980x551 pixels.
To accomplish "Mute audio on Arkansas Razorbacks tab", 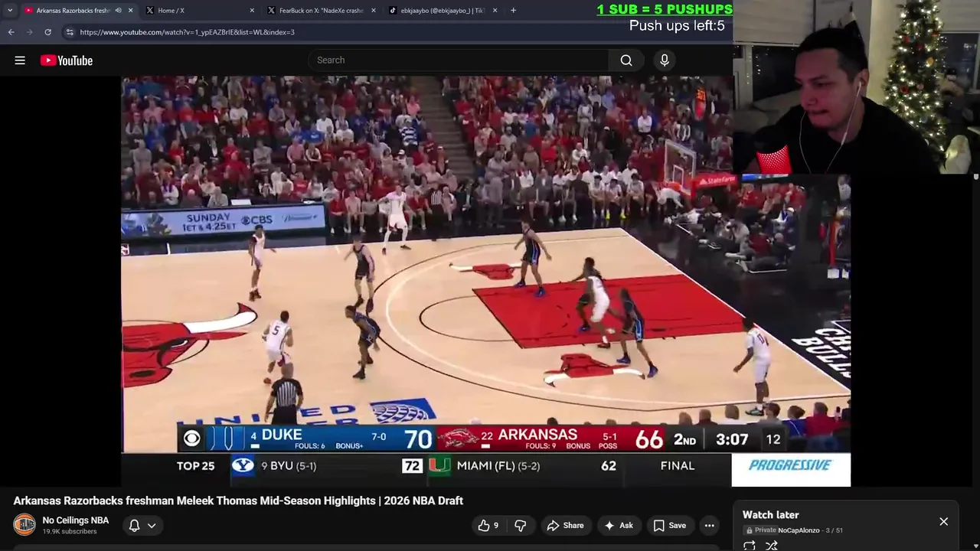I will point(118,11).
